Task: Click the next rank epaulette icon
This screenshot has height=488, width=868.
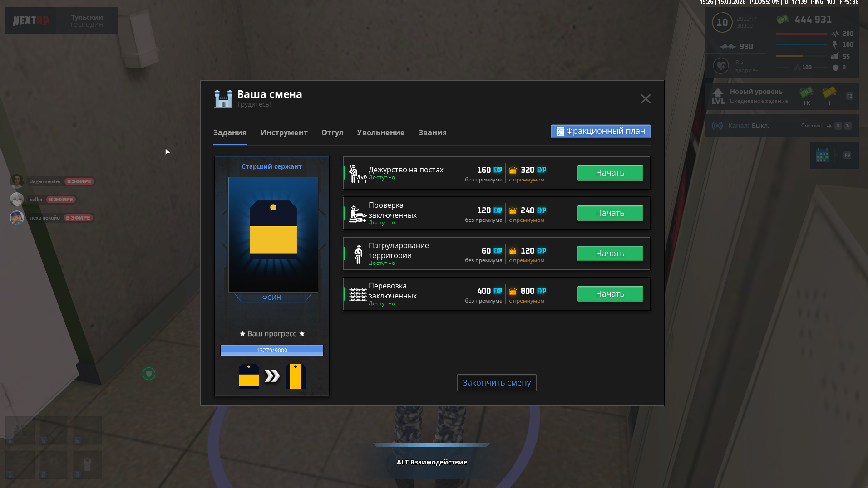Action: point(296,376)
